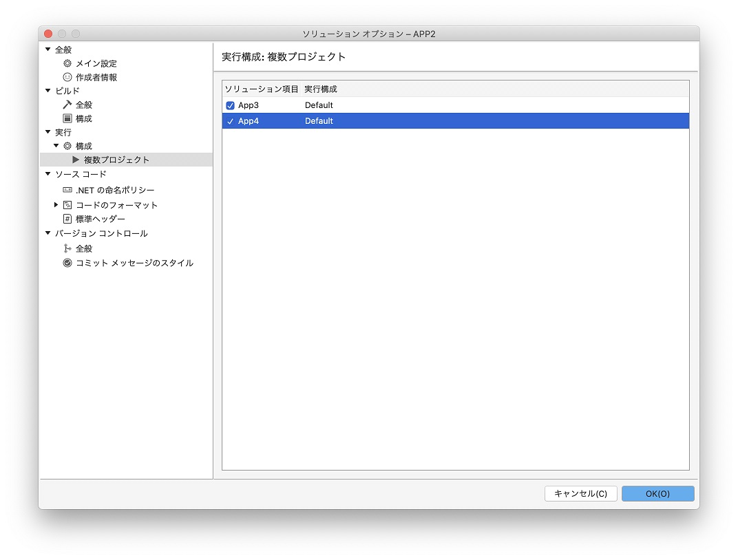Collapse the 構成 node under 実行
This screenshot has height=560, width=738.
point(56,146)
